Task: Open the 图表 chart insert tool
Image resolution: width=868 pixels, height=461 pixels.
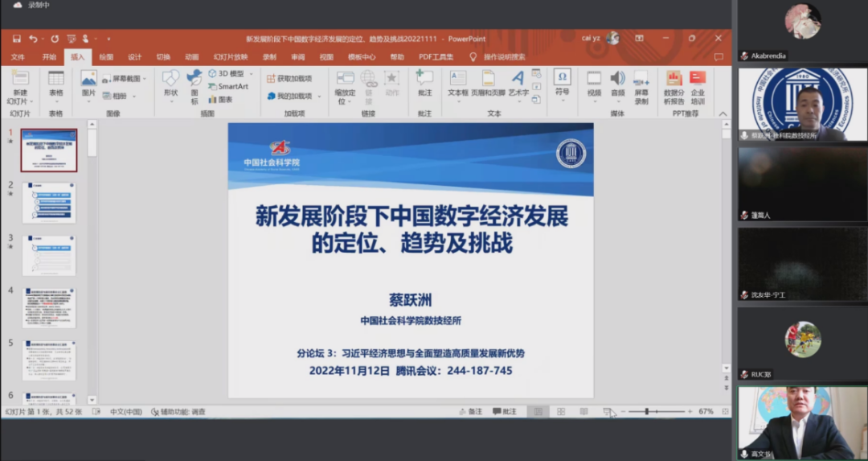Action: pos(220,99)
